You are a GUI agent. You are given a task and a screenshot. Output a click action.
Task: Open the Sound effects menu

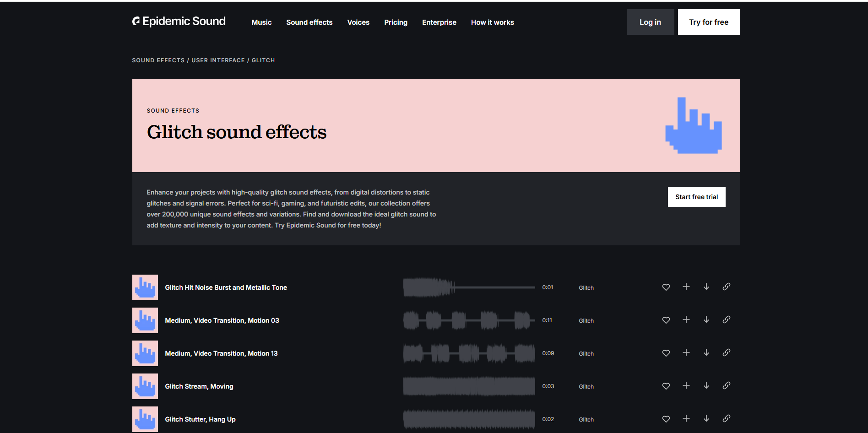point(309,22)
